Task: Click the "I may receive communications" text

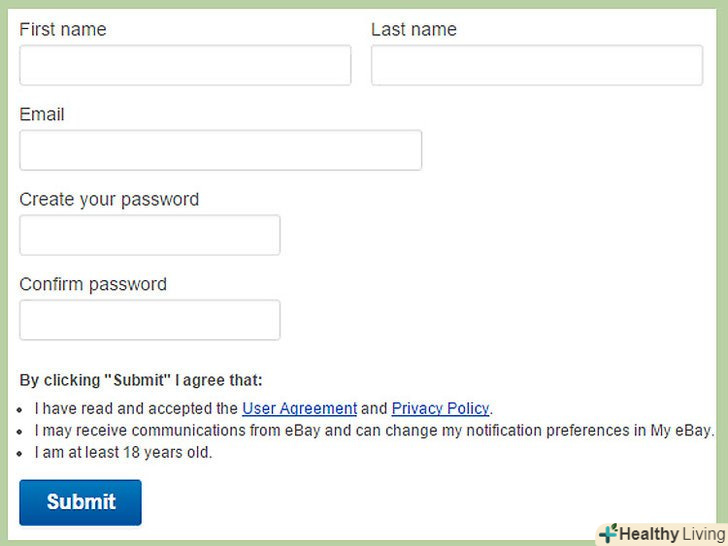Action: pyautogui.click(x=150, y=430)
